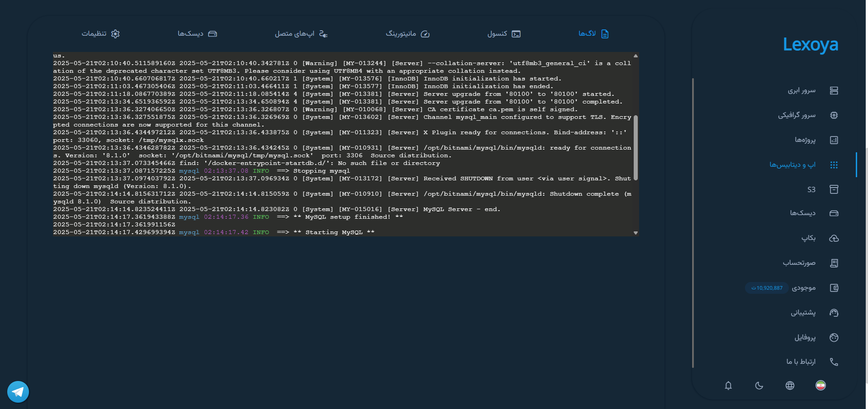The width and height of the screenshot is (868, 409).
Task: Click log line 'Stopping mysql'
Action: click(322, 171)
